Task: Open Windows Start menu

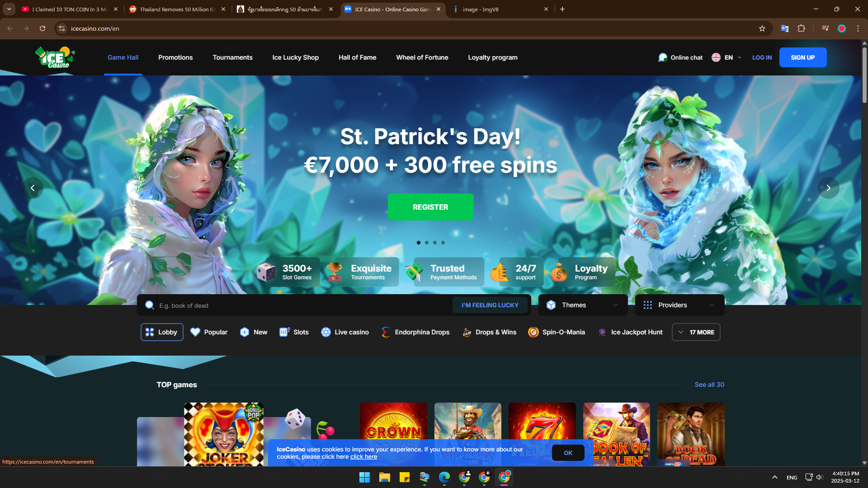Action: pyautogui.click(x=364, y=477)
